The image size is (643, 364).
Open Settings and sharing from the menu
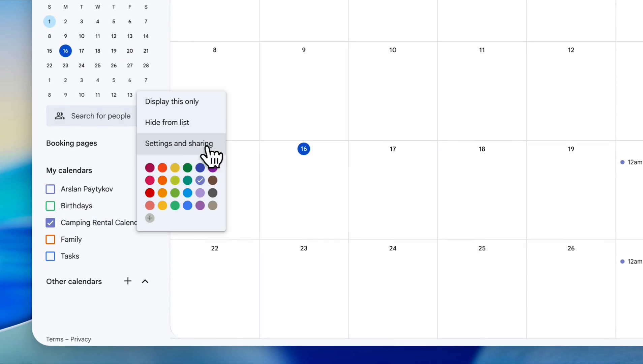181,144
